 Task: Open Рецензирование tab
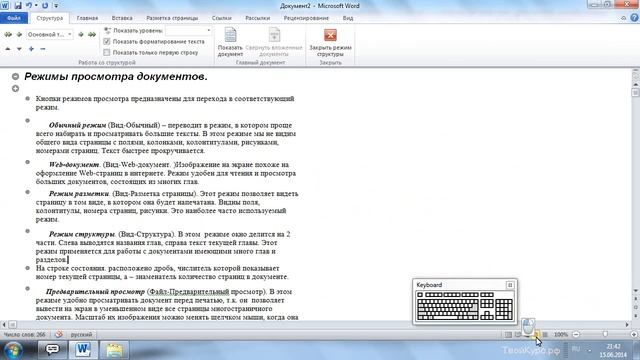tap(306, 18)
